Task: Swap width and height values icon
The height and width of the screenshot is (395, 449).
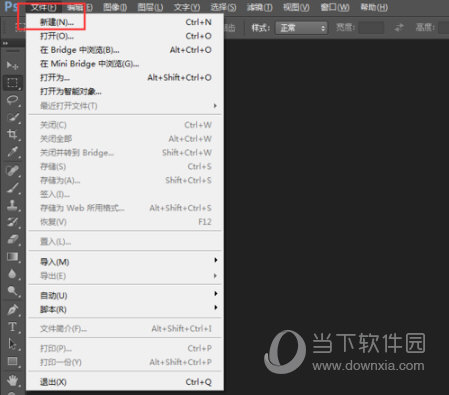Action: pyautogui.click(x=399, y=28)
